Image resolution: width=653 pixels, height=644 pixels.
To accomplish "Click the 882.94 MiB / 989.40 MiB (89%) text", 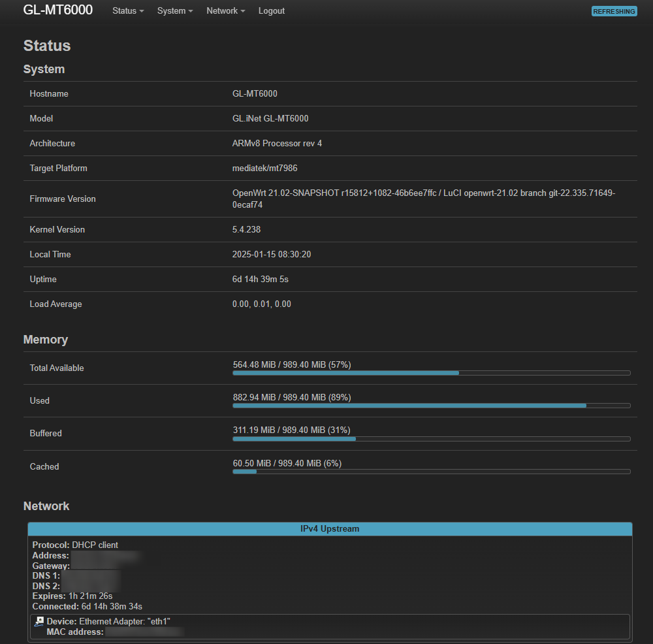I will (292, 397).
